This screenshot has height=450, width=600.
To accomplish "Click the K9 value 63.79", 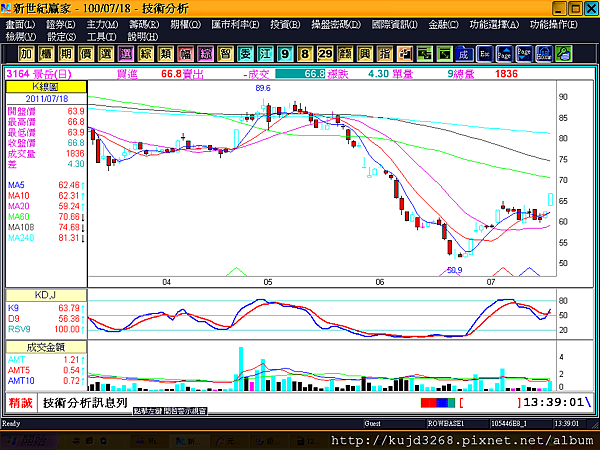I will tap(69, 308).
